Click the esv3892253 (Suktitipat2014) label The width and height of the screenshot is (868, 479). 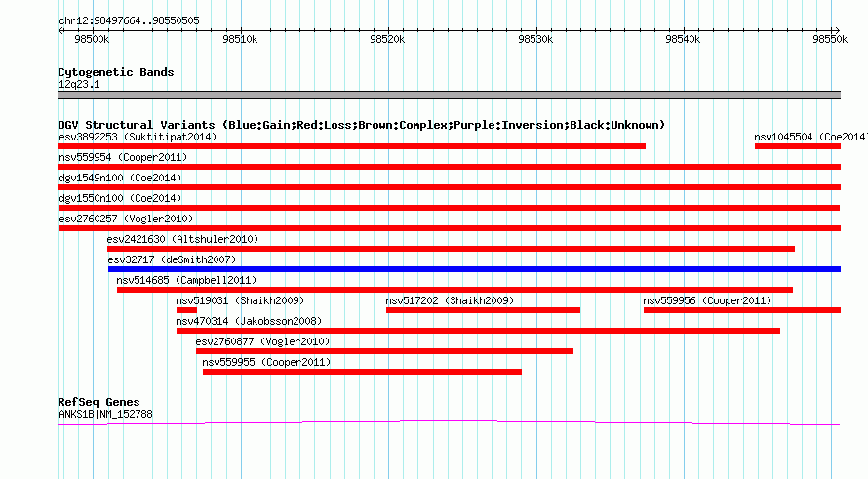coord(138,137)
